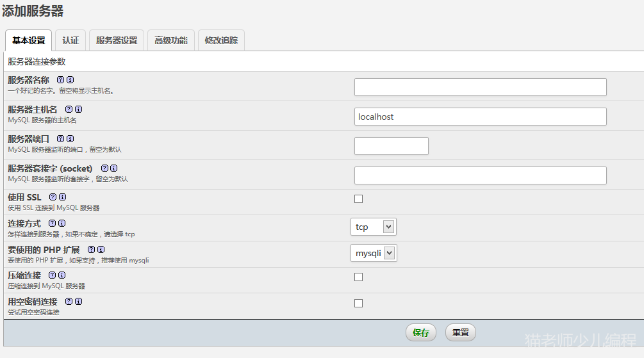Click the info icon next to 压缩连接

[62, 275]
